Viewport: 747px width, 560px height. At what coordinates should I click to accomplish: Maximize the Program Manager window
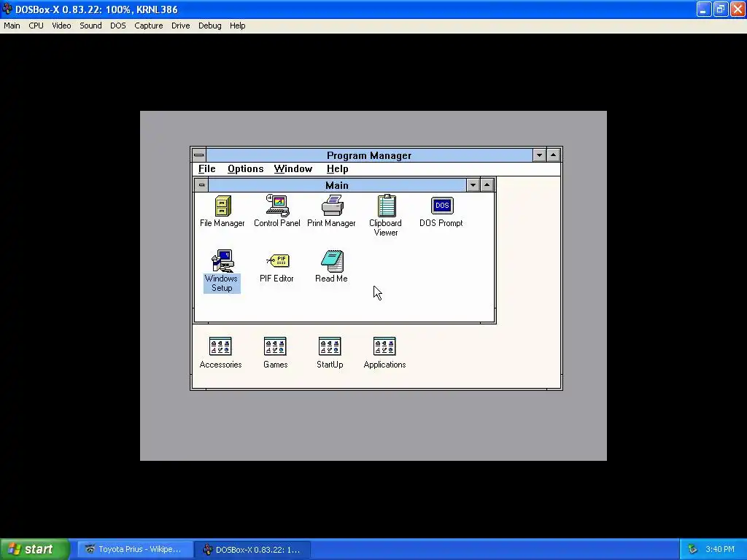pyautogui.click(x=553, y=155)
